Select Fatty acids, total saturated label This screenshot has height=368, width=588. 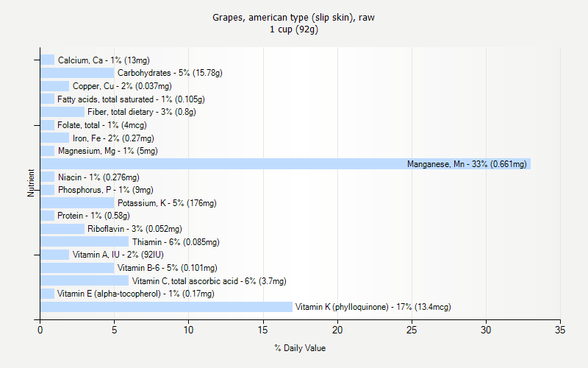pyautogui.click(x=131, y=99)
